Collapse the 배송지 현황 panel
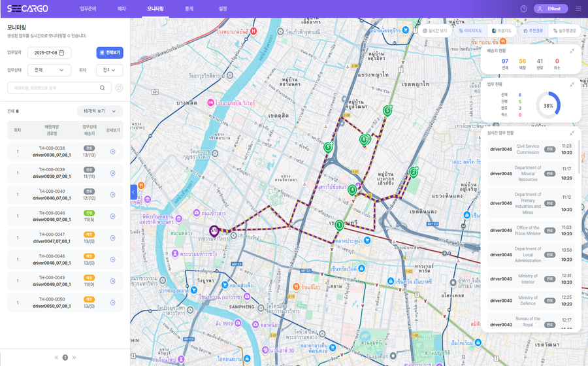This screenshot has height=366, width=588. click(572, 50)
